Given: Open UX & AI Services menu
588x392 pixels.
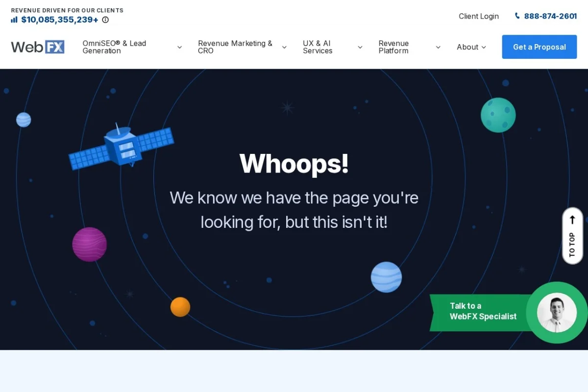Looking at the screenshot, I should click(318, 47).
